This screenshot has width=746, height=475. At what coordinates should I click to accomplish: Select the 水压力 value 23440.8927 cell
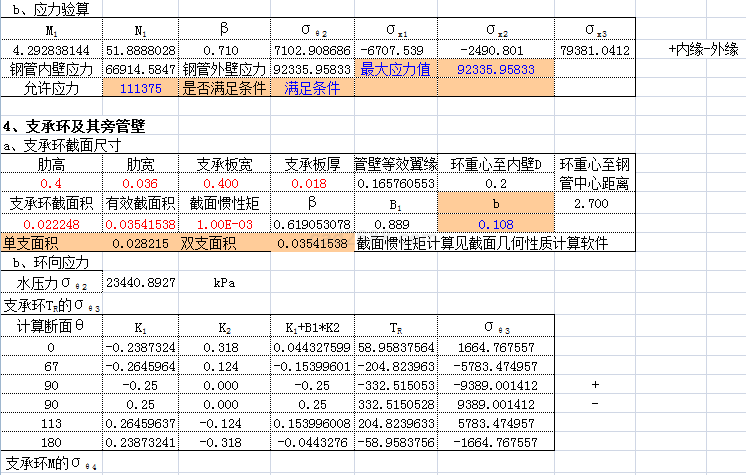pyautogui.click(x=140, y=283)
